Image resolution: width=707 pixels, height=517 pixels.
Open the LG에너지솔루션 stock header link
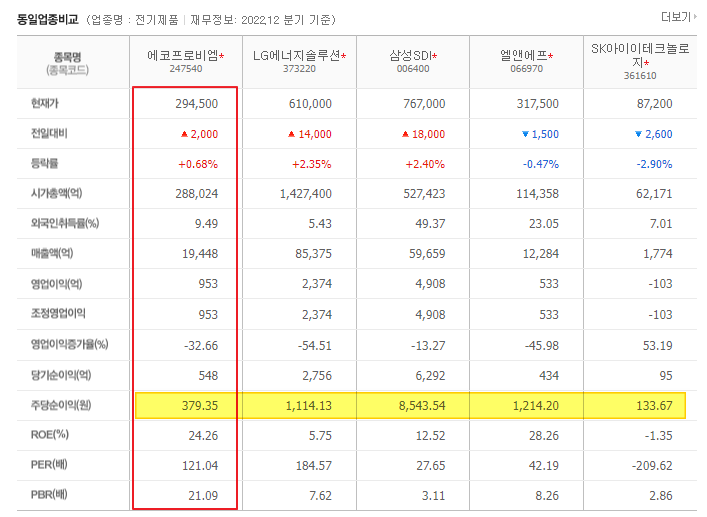click(x=297, y=55)
